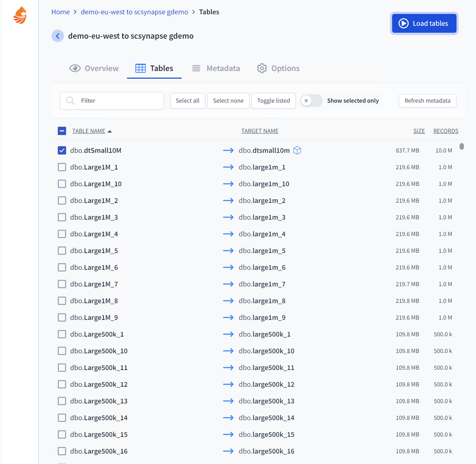Click the magnifier icon in Filter box

[x=70, y=101]
